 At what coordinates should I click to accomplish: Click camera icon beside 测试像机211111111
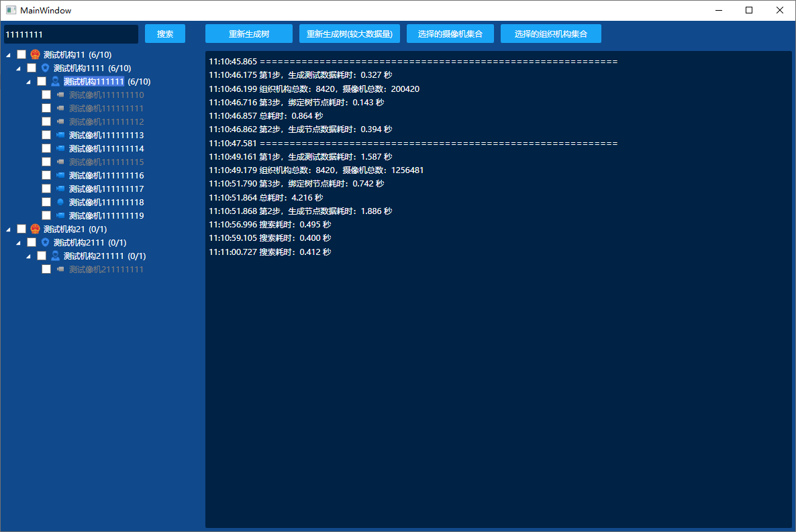[x=60, y=270]
